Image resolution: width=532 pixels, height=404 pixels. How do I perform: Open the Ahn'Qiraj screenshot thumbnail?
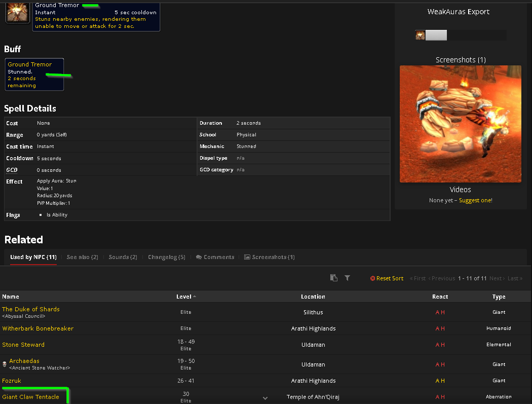coord(460,124)
